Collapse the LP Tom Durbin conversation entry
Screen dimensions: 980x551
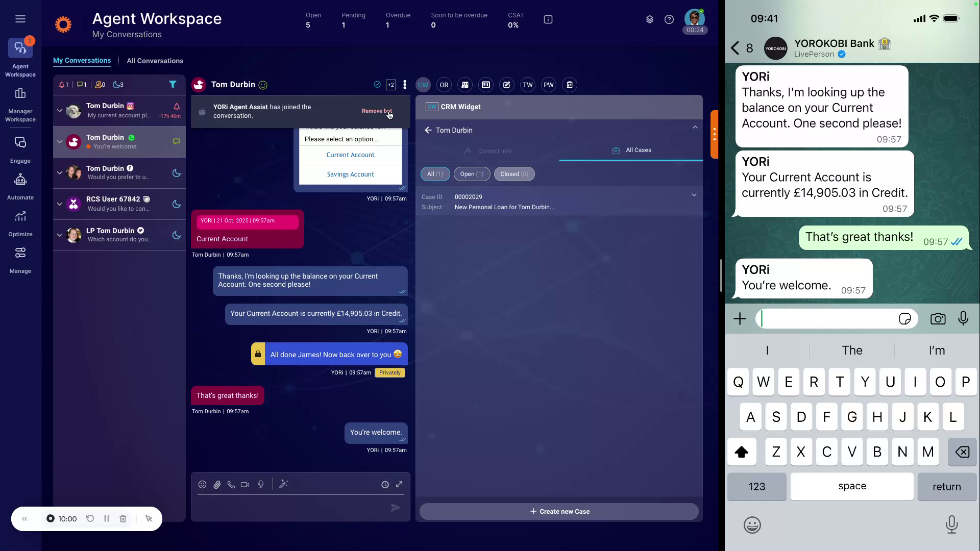click(x=59, y=235)
